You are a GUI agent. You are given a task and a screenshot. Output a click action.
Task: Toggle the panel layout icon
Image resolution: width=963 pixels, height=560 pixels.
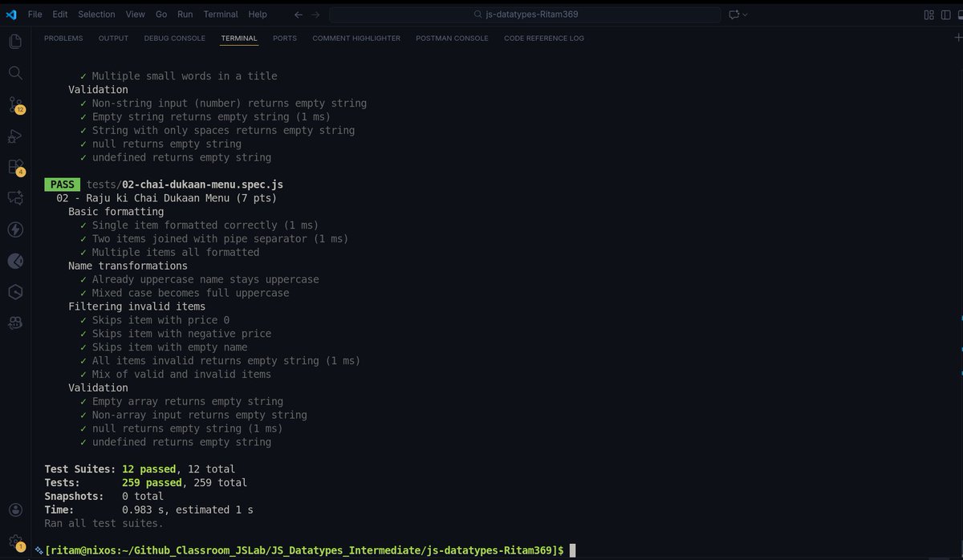tap(959, 14)
